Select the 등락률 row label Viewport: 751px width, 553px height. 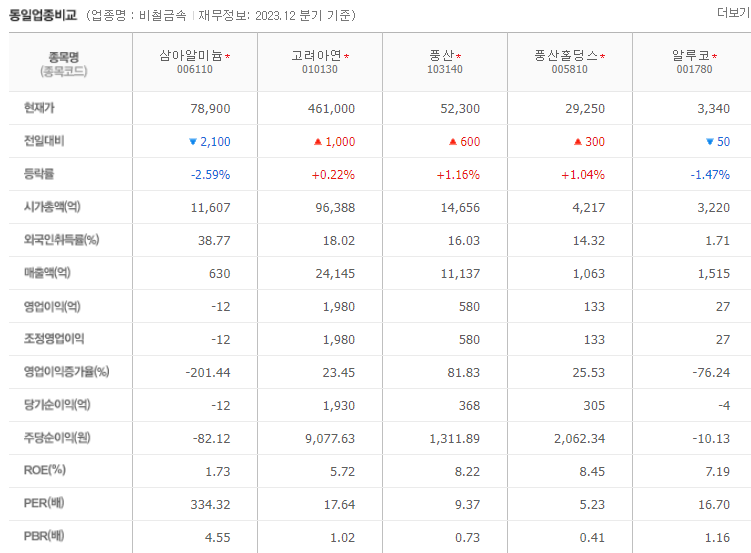pos(39,174)
